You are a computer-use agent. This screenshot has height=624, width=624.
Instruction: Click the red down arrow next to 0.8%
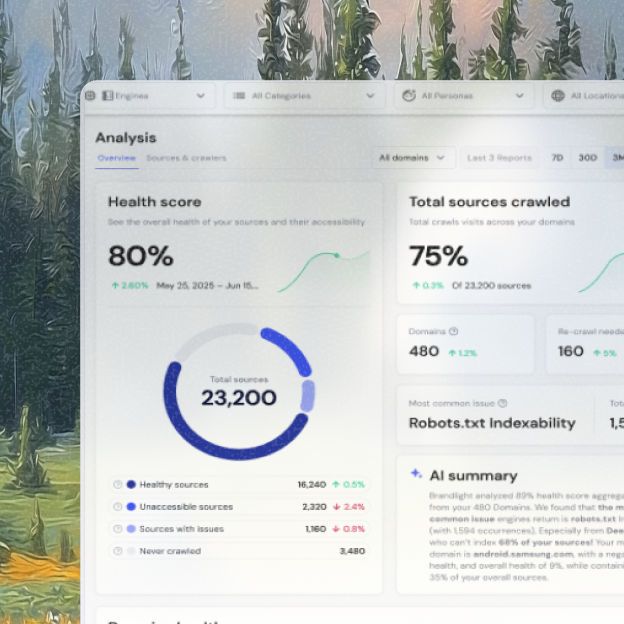pyautogui.click(x=336, y=529)
